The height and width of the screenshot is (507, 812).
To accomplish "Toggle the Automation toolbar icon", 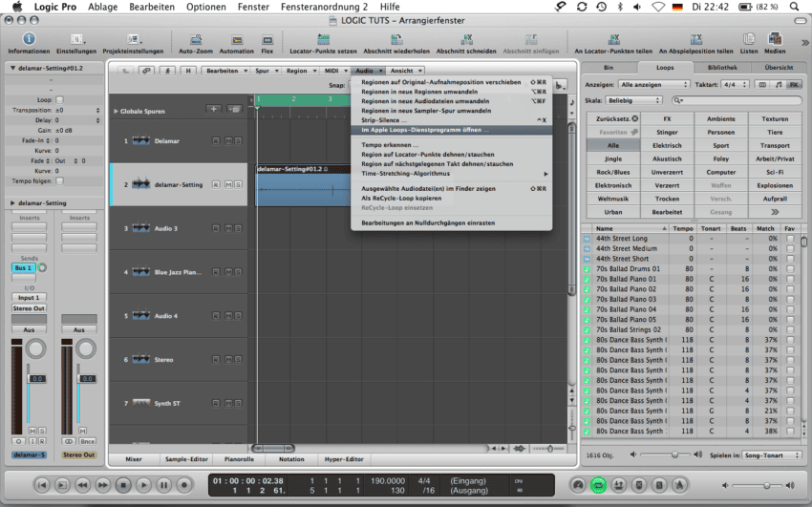I will click(x=237, y=39).
